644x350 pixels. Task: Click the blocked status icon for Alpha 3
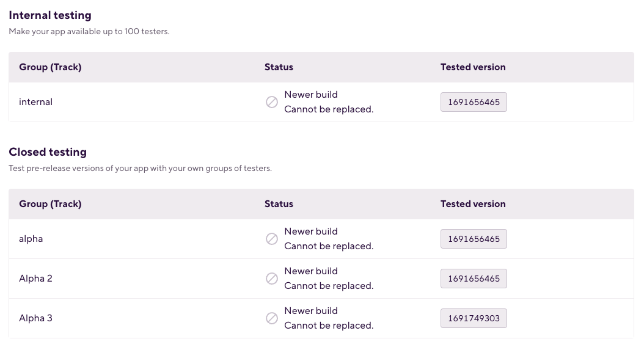click(271, 318)
